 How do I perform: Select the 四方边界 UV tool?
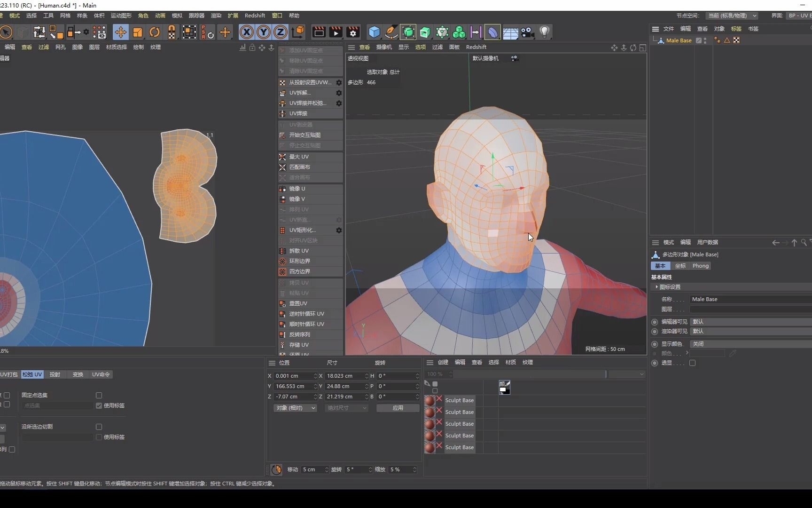(x=300, y=271)
